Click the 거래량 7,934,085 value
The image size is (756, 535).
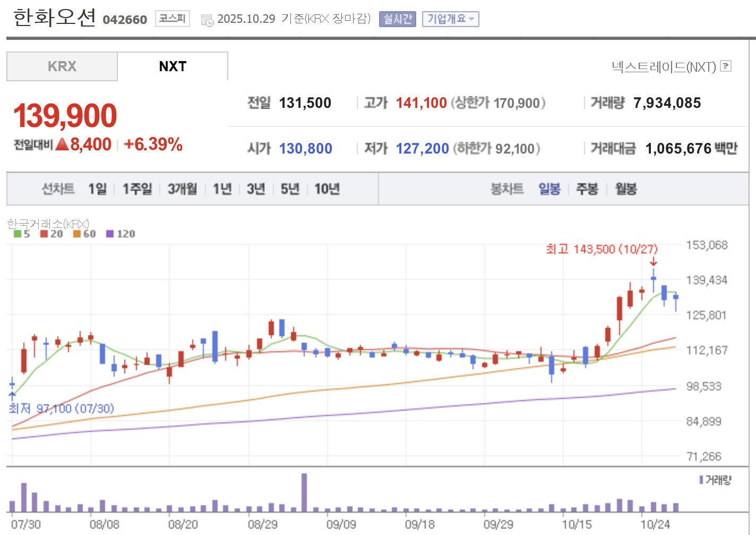point(667,103)
